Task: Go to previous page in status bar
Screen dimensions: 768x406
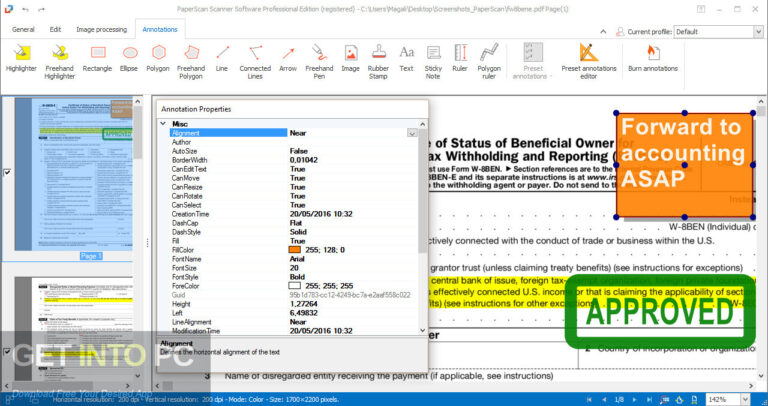Action: click(603, 400)
